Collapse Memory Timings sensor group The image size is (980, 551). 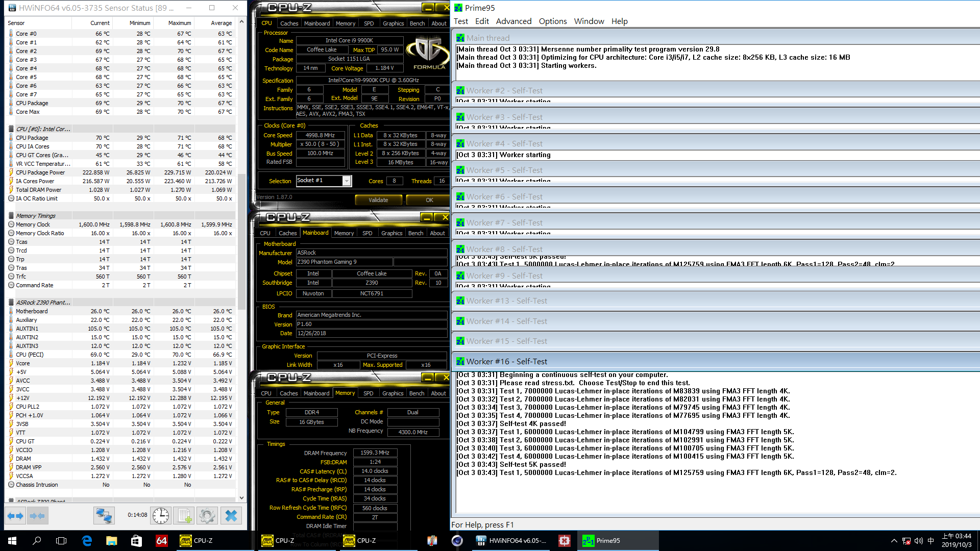11,216
